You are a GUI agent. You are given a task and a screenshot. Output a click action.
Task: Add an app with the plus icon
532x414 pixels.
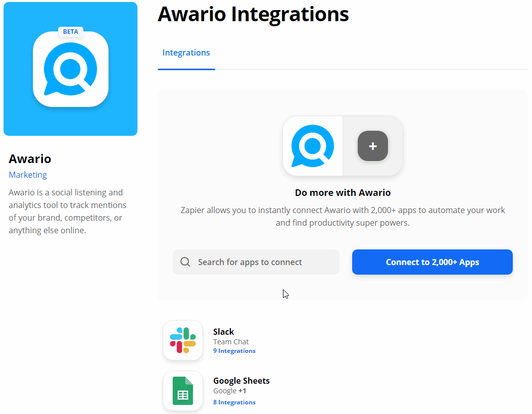[372, 146]
